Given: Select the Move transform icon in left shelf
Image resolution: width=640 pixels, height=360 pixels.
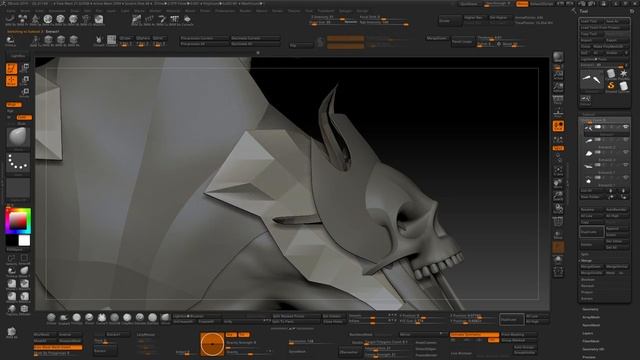Looking at the screenshot, I should click(24, 68).
